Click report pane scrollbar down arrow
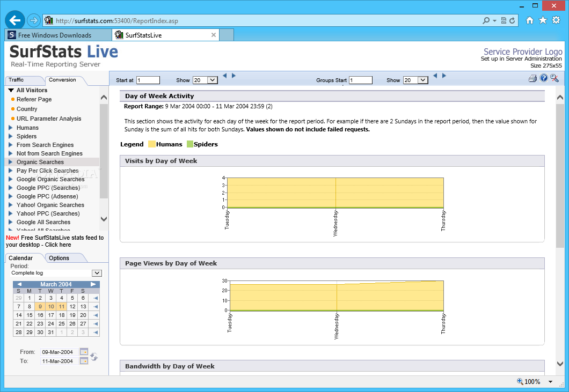Image resolution: width=569 pixels, height=392 pixels. click(560, 364)
